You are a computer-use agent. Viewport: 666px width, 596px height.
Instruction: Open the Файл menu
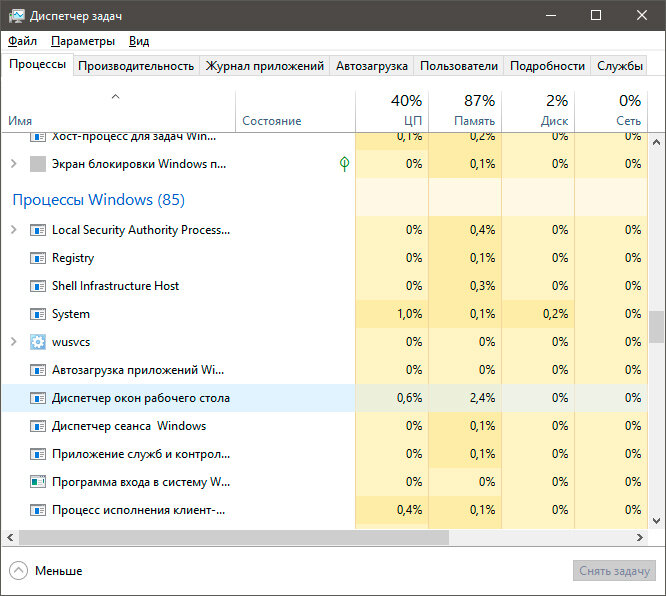[22, 41]
